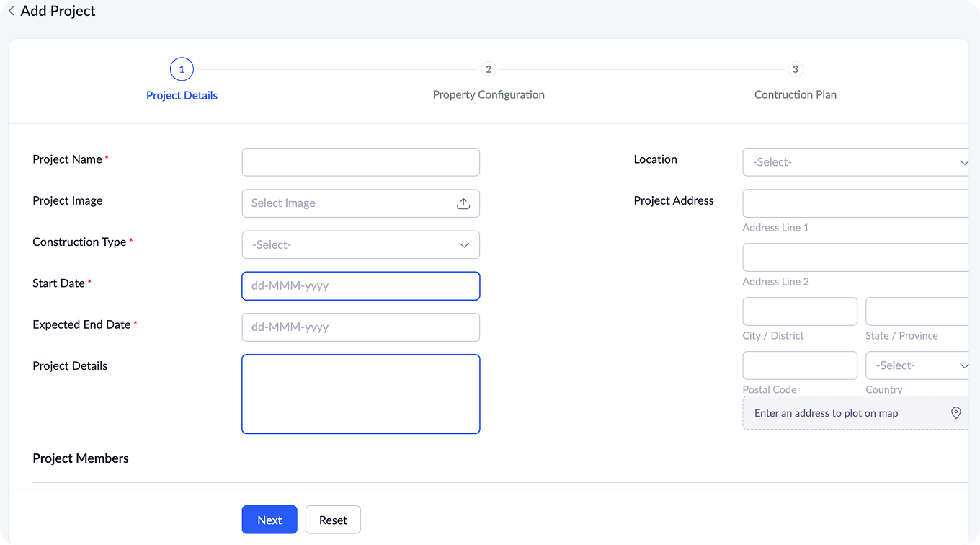980x545 pixels.
Task: Switch to the Contruction Plan step
Action: pyautogui.click(x=796, y=94)
